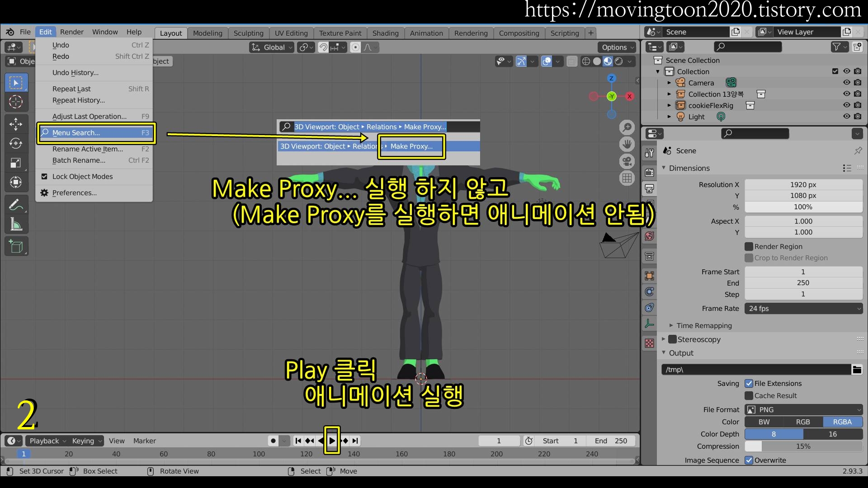
Task: Select RGB color mode button
Action: (x=803, y=422)
